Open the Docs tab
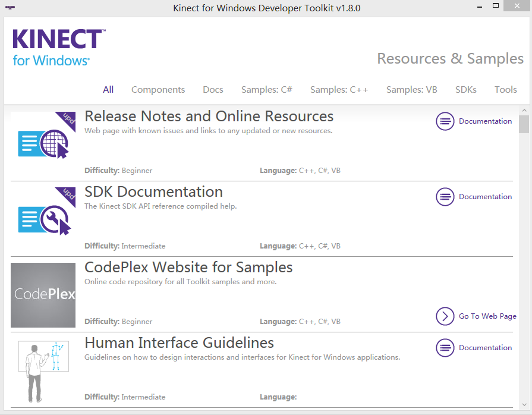Image resolution: width=532 pixels, height=415 pixels. [213, 90]
